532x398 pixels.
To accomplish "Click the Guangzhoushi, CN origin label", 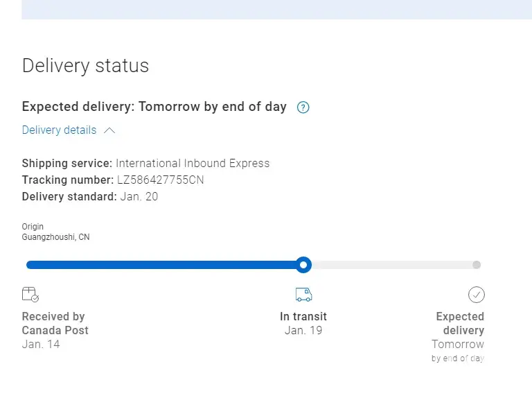I will [55, 237].
